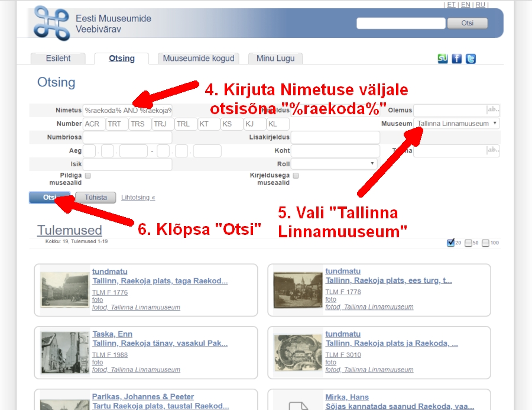Select 50 results per page checkbox
Viewport: 532px width, 410px height.
pyautogui.click(x=469, y=243)
